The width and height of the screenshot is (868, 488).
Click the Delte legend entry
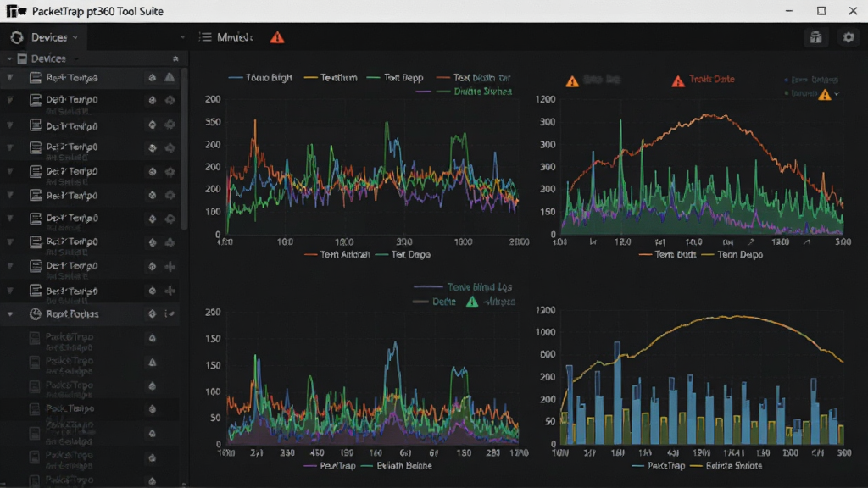pos(435,302)
